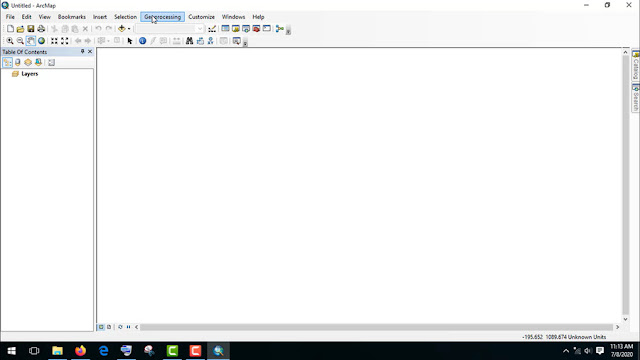
Task: Open the Catalog window toolbar icon
Action: point(236,29)
